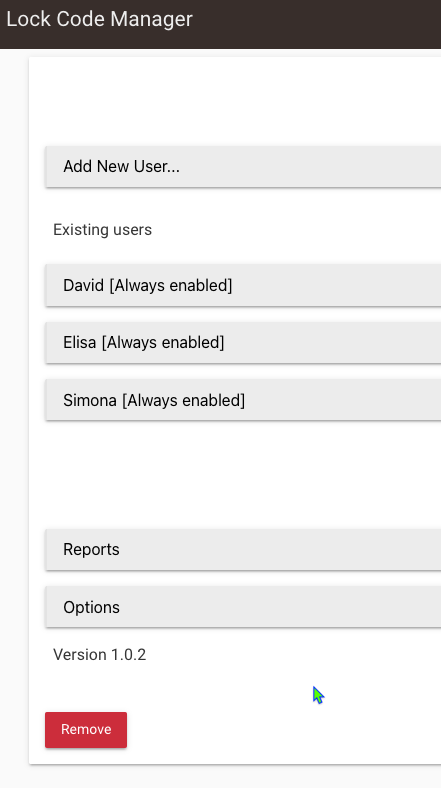This screenshot has width=441, height=788.
Task: Open the Add New User page
Action: [243, 167]
